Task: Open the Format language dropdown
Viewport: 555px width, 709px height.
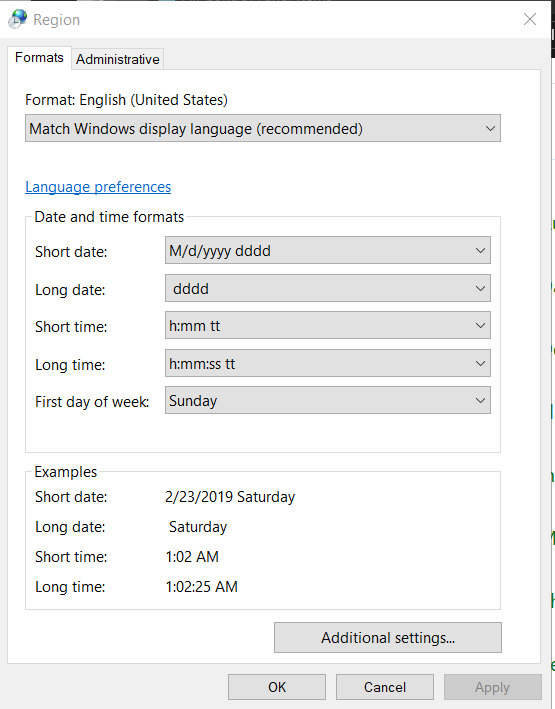Action: pyautogui.click(x=263, y=128)
